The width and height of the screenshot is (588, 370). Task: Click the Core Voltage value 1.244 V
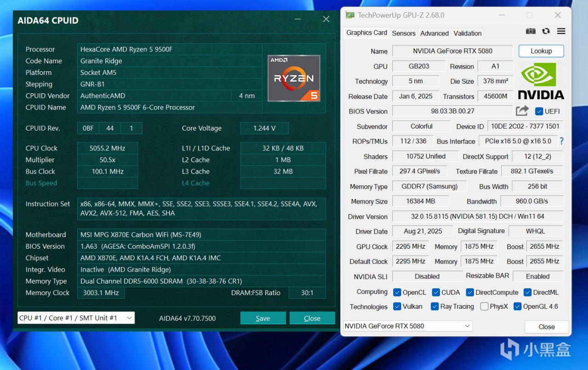(265, 128)
